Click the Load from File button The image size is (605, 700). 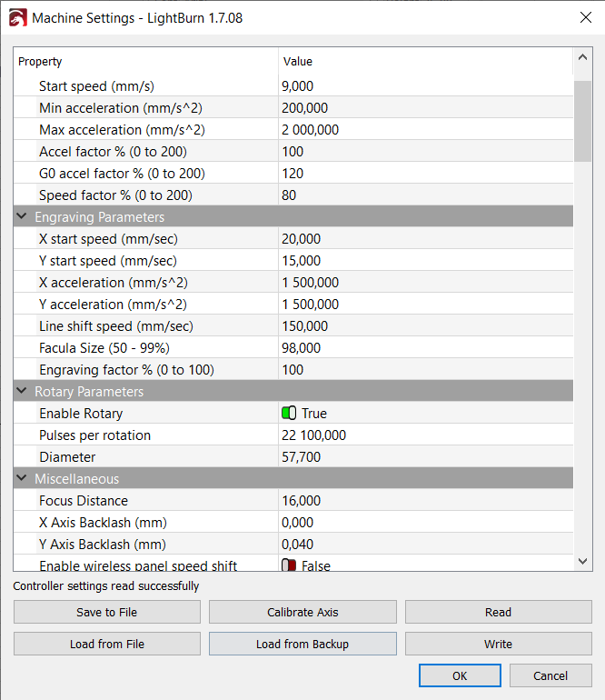click(107, 644)
